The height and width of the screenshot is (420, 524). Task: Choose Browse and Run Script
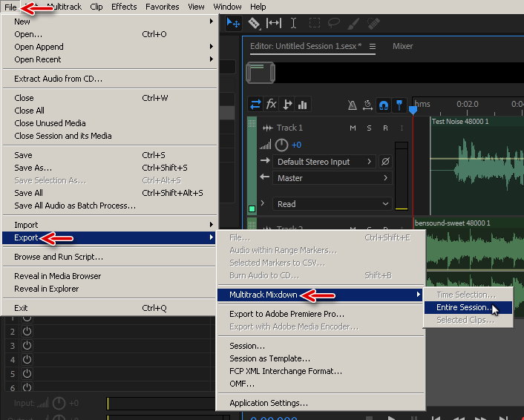click(110, 257)
